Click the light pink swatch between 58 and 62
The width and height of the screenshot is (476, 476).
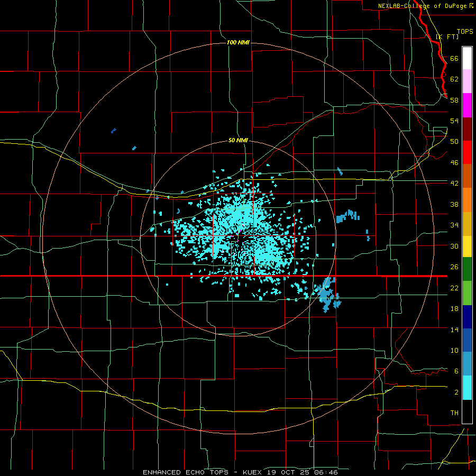point(467,81)
